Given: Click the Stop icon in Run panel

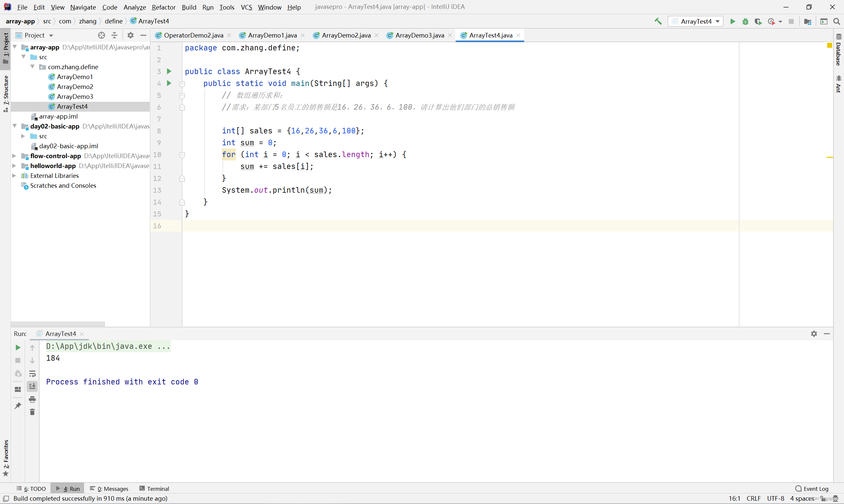Looking at the screenshot, I should coord(18,360).
